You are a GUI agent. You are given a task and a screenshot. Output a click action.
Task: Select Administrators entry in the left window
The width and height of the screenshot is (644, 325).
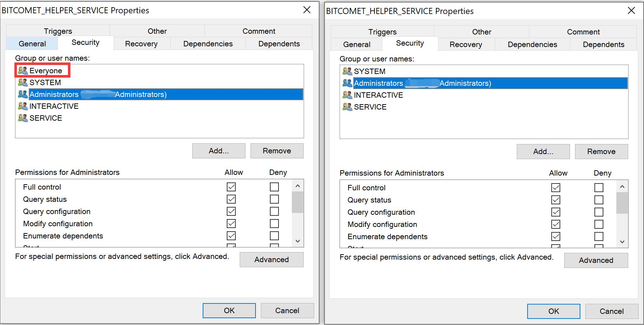(x=166, y=94)
